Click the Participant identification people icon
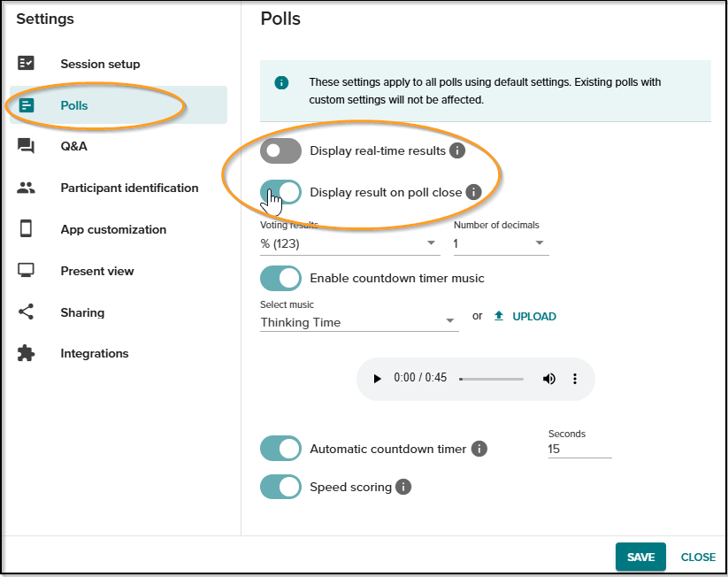 click(26, 188)
